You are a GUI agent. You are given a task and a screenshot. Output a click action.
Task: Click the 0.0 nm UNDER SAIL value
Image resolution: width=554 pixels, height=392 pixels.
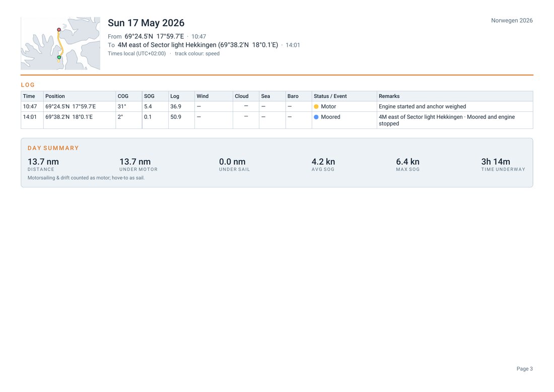tap(232, 162)
